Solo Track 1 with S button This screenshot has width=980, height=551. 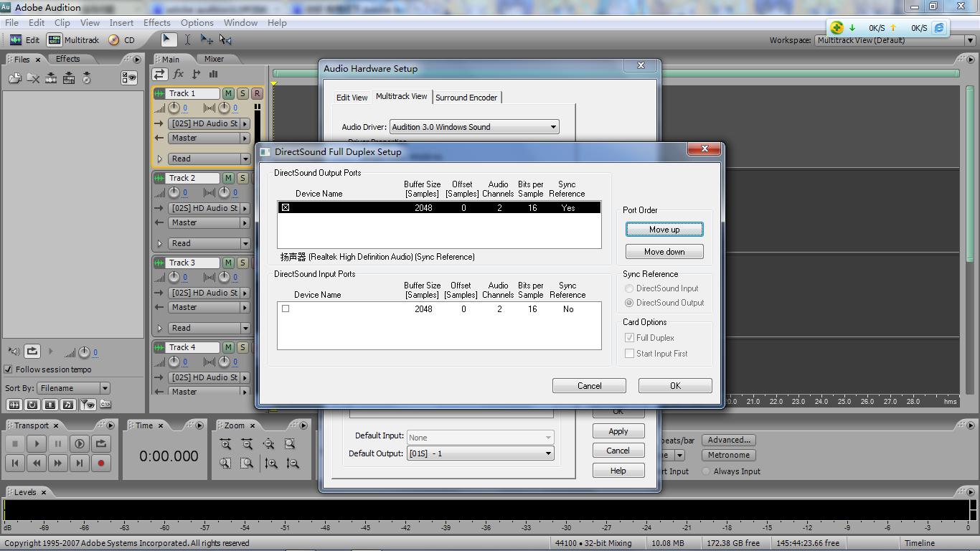click(x=242, y=93)
